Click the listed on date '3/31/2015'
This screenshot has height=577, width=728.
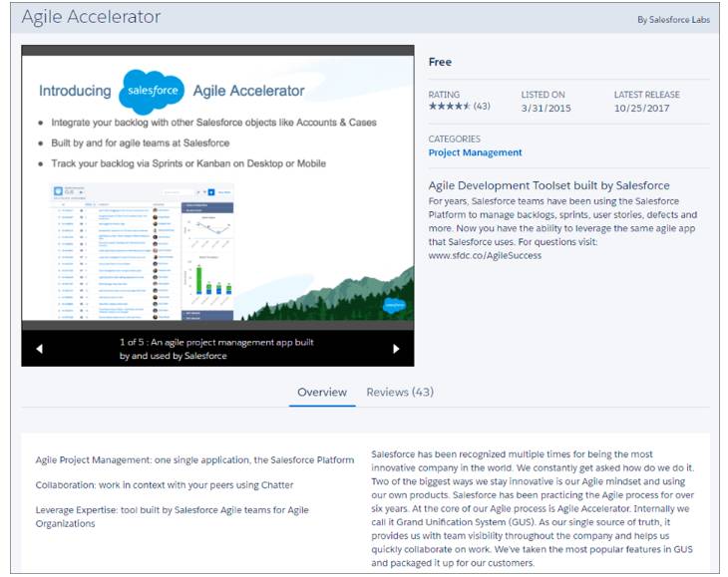[x=546, y=108]
